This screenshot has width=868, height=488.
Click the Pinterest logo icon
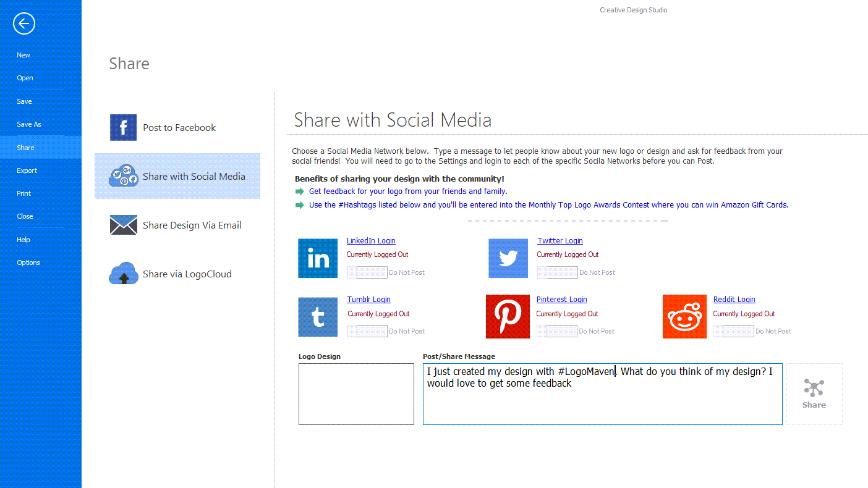click(x=508, y=317)
